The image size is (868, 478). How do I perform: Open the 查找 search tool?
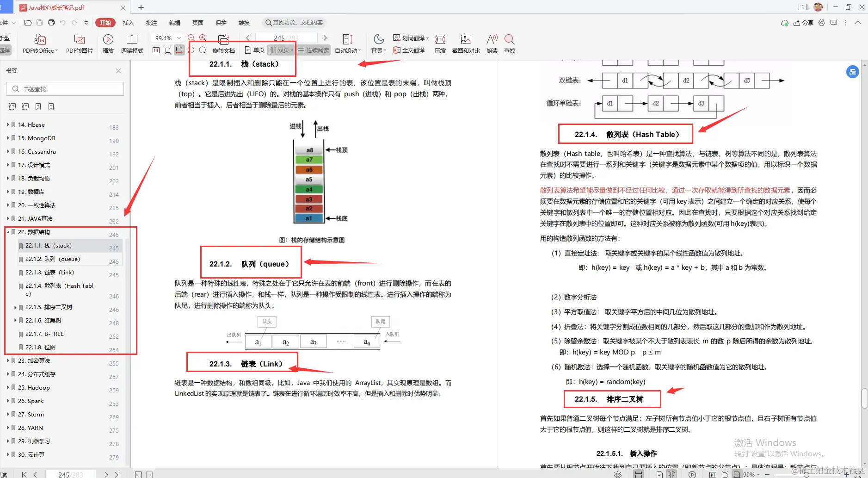coord(509,44)
